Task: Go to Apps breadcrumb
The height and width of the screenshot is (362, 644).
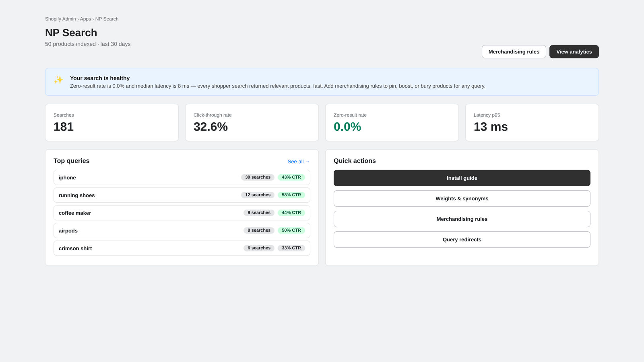Action: coord(85,19)
